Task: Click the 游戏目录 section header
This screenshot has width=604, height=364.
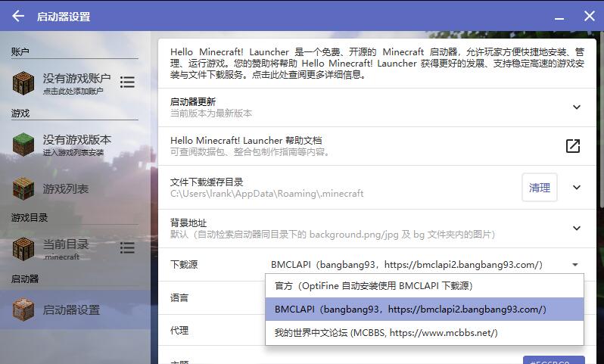Action: (30, 218)
